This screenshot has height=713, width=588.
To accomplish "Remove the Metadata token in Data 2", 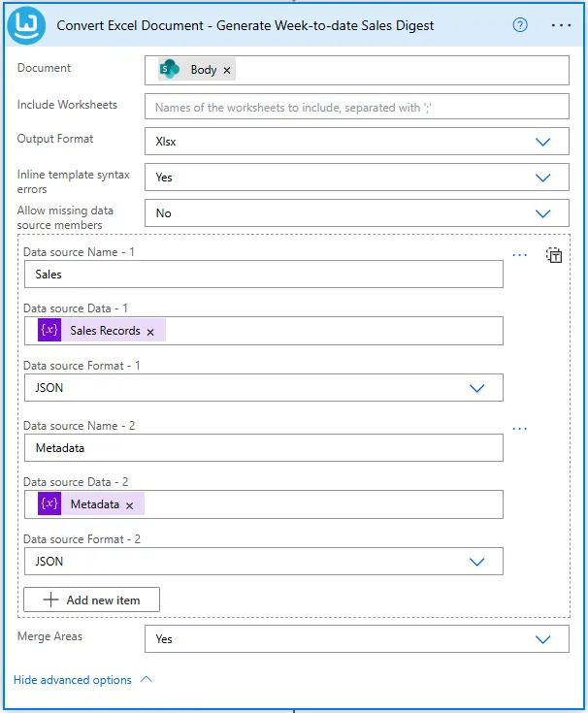I will click(130, 505).
